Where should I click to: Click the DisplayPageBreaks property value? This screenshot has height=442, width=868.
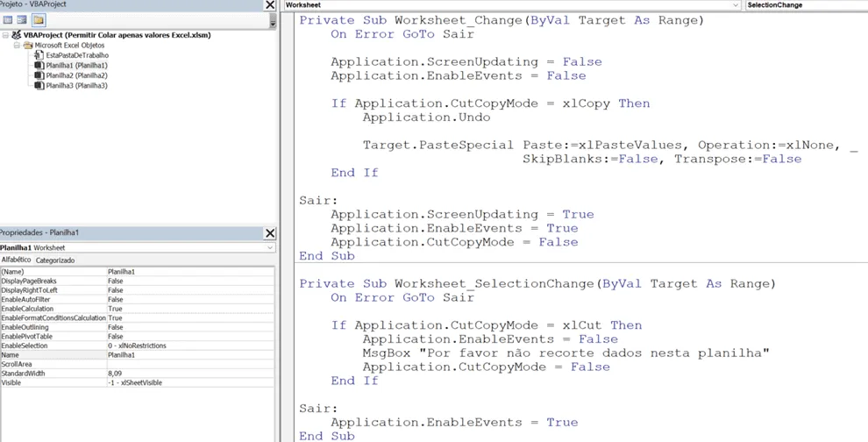click(190, 281)
